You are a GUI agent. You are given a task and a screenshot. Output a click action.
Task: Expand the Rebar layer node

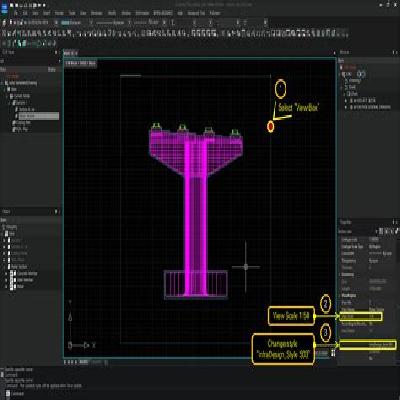point(6,286)
